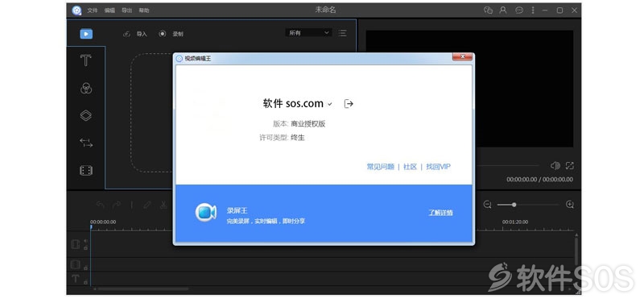644x299 pixels.
Task: Click the log out arrow icon in dialog
Action: tap(349, 104)
